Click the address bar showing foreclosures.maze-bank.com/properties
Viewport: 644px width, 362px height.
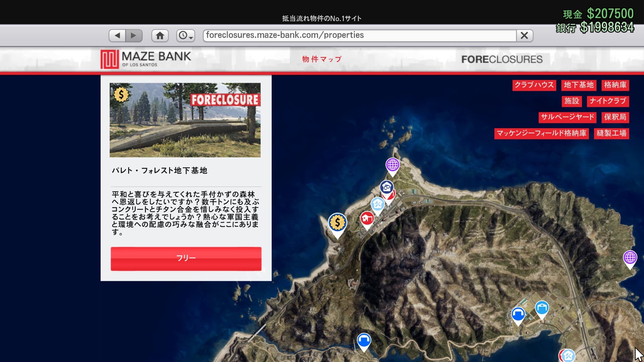(360, 36)
